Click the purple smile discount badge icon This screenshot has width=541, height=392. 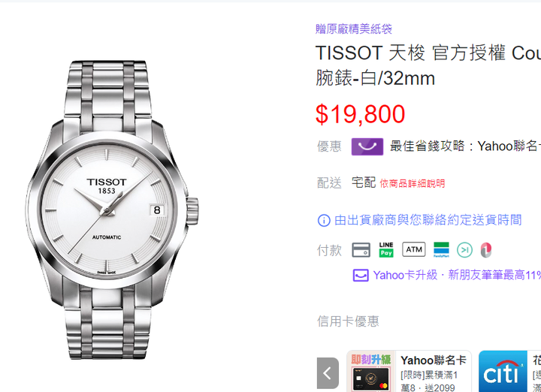(367, 146)
